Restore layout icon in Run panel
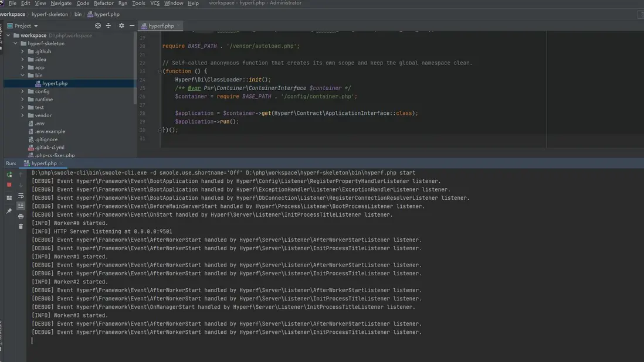This screenshot has height=362, width=644. (9, 198)
